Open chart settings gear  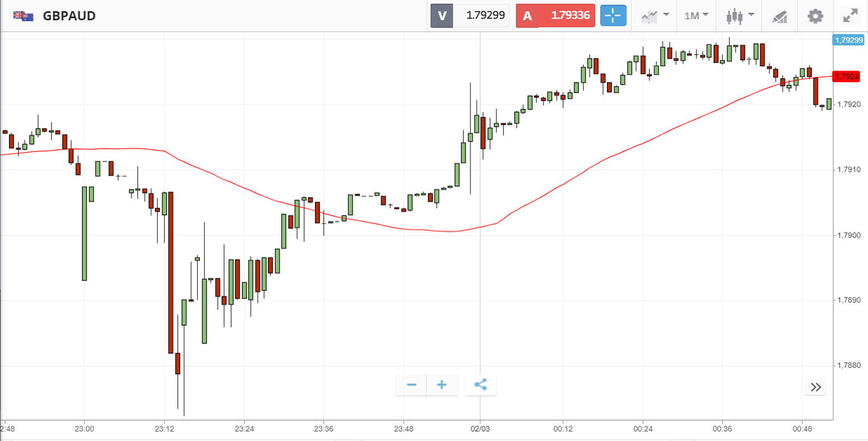[815, 16]
